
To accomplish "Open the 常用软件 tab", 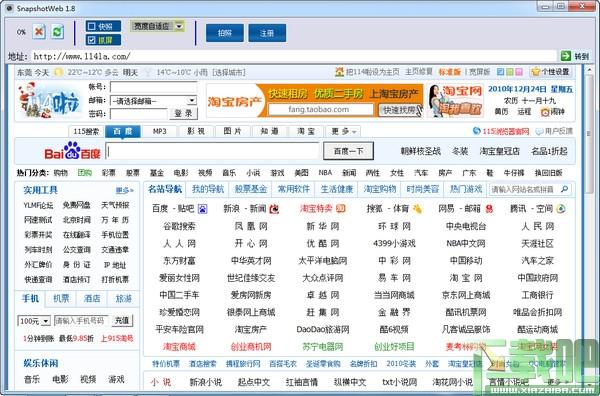I will [x=293, y=189].
